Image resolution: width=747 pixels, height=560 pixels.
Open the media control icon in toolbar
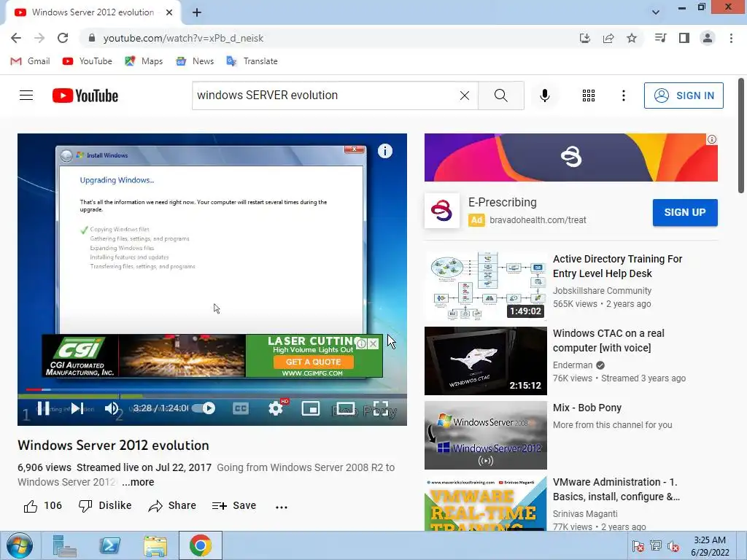pyautogui.click(x=660, y=38)
